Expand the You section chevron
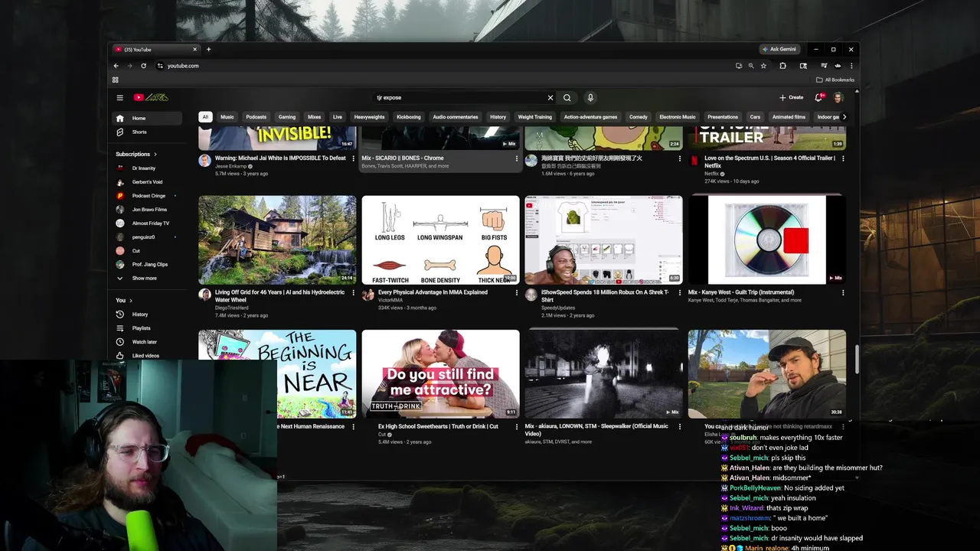 click(x=131, y=301)
